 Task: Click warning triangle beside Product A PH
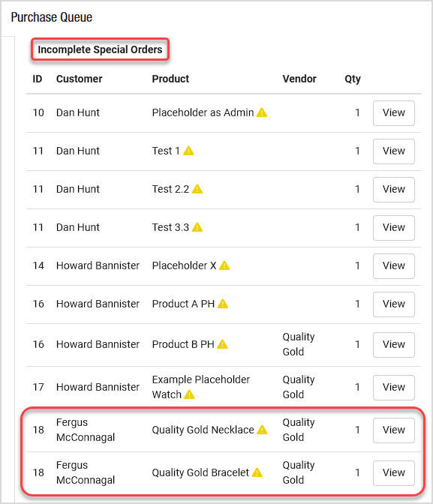(x=223, y=304)
